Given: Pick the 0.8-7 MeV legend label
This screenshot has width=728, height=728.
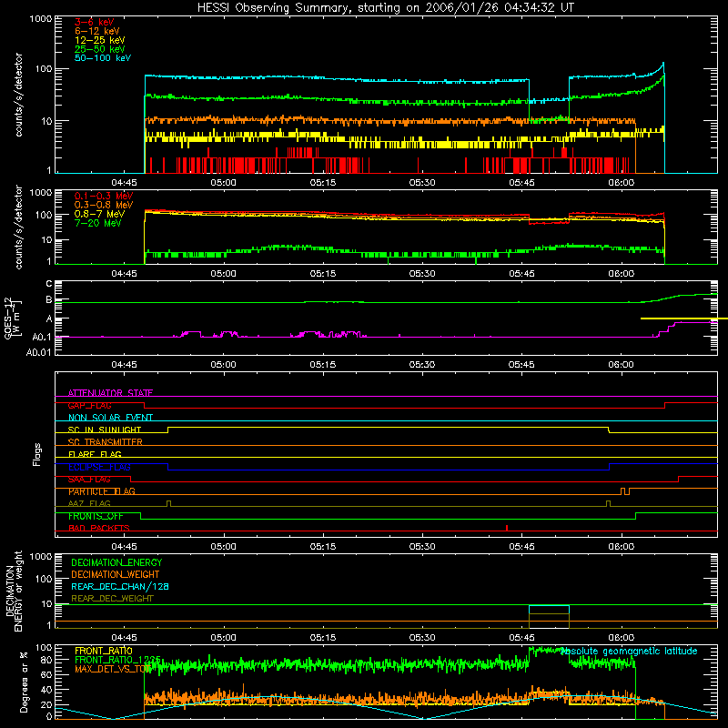Looking at the screenshot, I should point(99,214).
